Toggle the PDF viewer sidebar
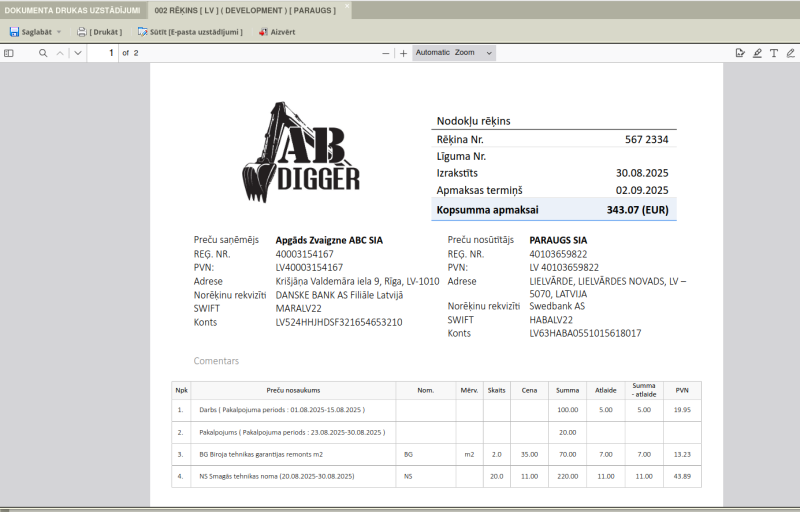The image size is (800, 512). pyautogui.click(x=9, y=53)
